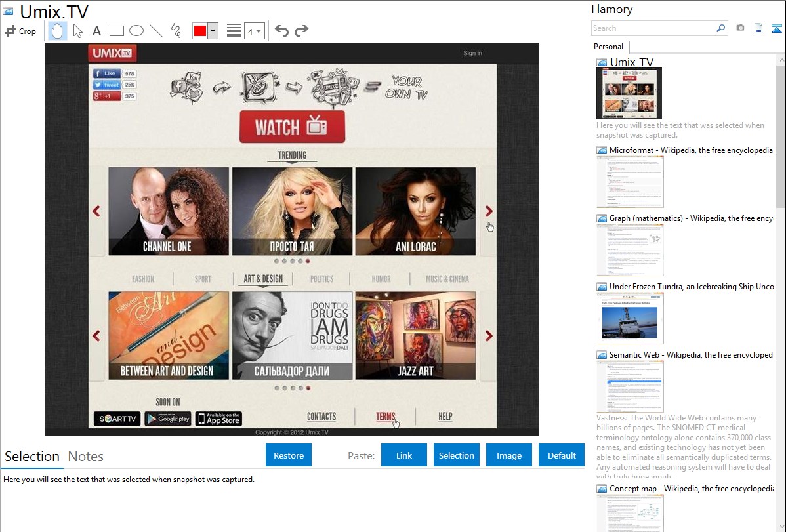Click the Google +1 button
This screenshot has height=532, width=786.
coord(107,96)
